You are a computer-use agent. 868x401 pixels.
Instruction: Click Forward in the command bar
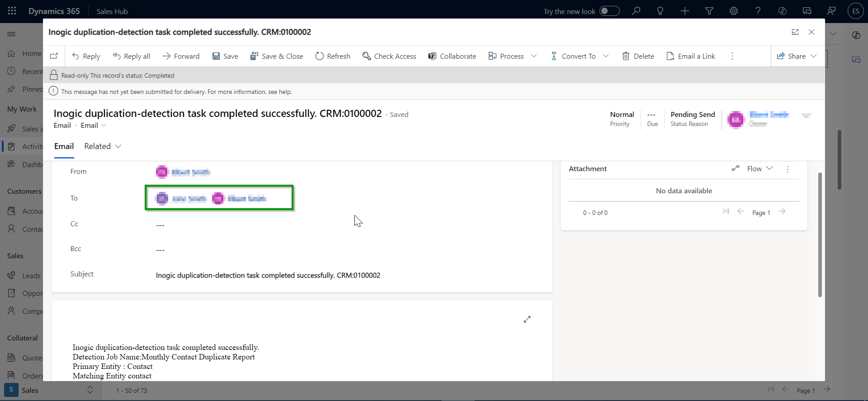click(181, 56)
